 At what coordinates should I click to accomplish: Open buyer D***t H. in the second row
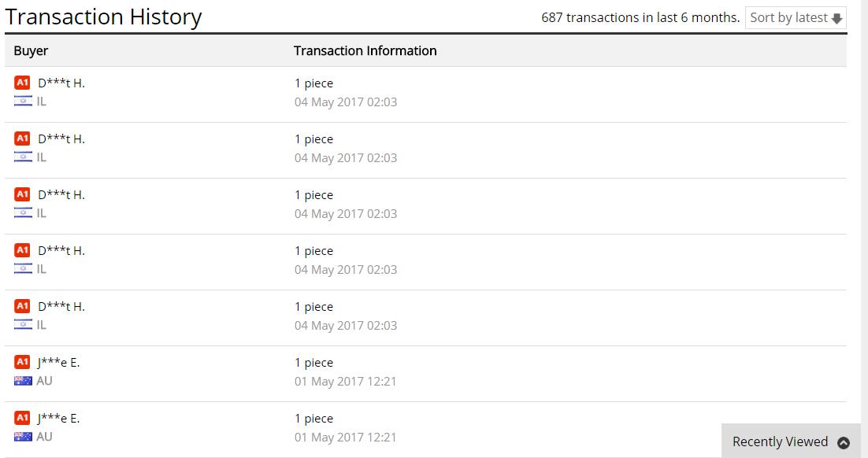(x=61, y=139)
